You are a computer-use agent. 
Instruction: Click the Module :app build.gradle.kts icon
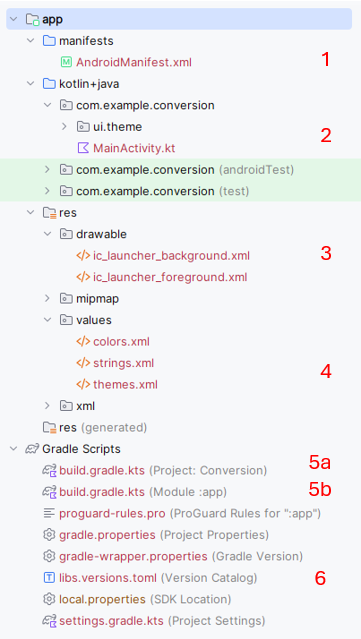pos(50,492)
